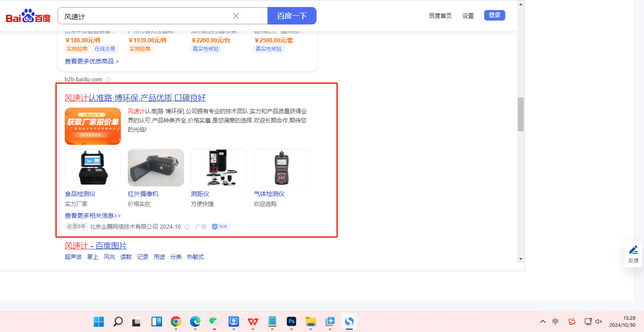
Task: Select the 热敏式 image category
Action: [195, 257]
